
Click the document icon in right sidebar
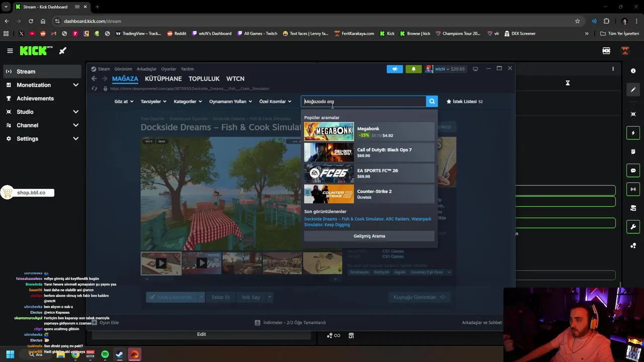click(x=633, y=151)
